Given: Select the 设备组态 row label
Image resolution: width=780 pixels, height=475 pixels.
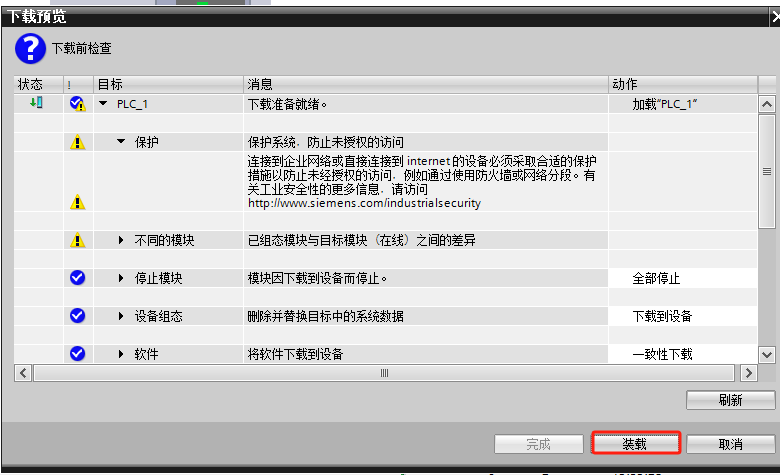Looking at the screenshot, I should click(159, 316).
